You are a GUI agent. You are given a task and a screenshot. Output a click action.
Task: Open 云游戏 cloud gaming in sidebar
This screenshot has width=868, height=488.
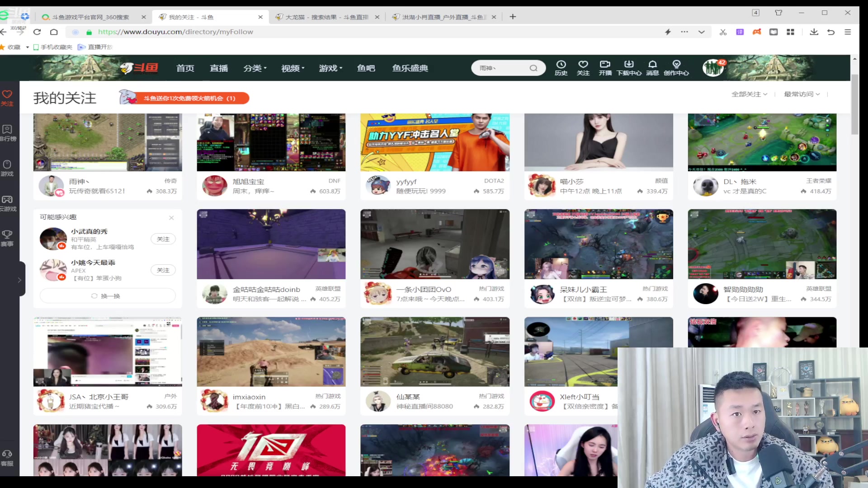click(x=7, y=203)
